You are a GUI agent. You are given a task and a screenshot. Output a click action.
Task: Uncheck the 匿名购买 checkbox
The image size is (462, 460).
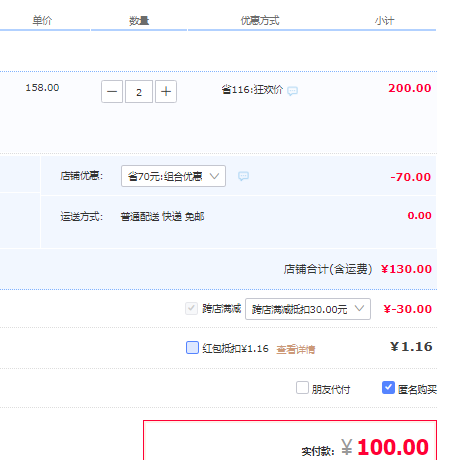point(388,387)
